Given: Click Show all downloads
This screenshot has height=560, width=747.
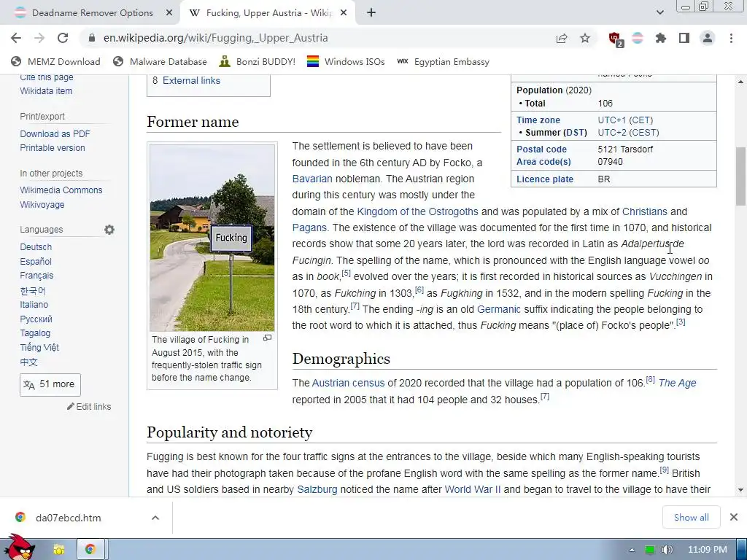Looking at the screenshot, I should click(692, 518).
